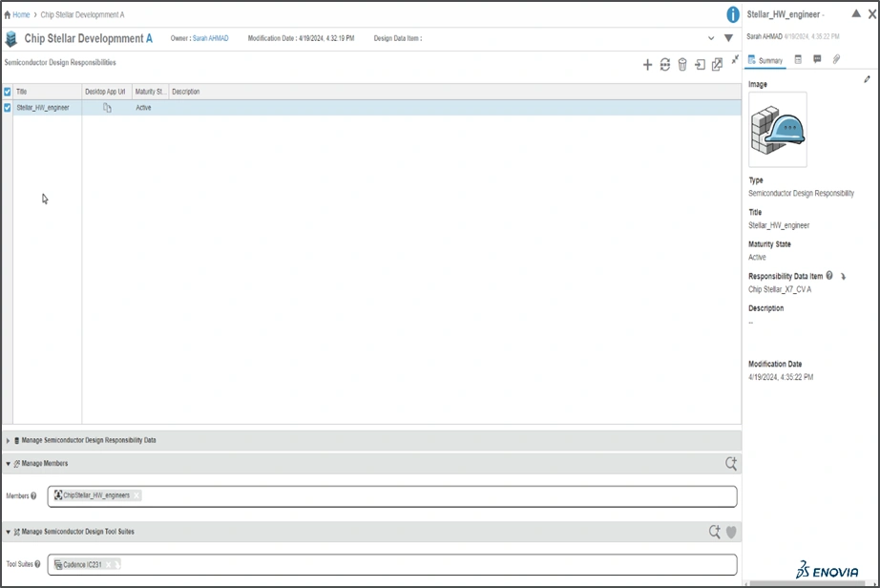
Task: Click the collapse arrows icon above the table
Action: (x=735, y=58)
